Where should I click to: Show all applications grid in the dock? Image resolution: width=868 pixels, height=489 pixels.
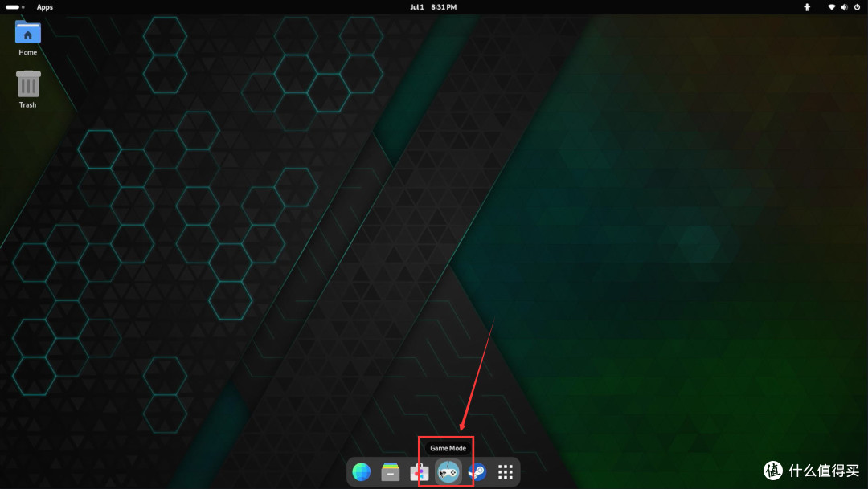click(x=506, y=472)
